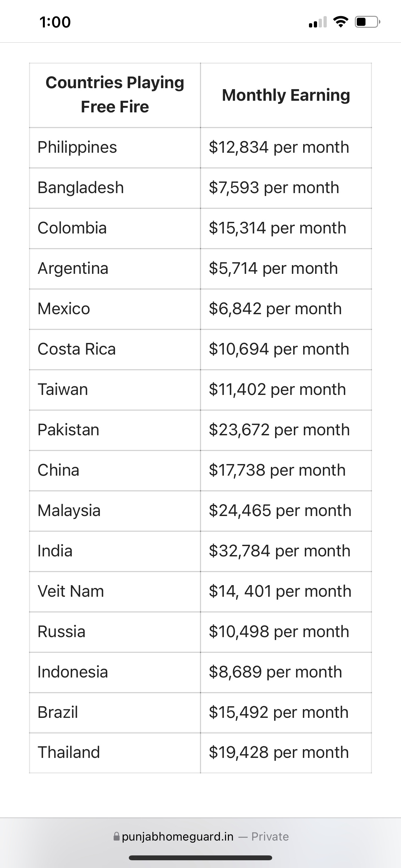Tap the cellular signal bars icon

tap(317, 22)
